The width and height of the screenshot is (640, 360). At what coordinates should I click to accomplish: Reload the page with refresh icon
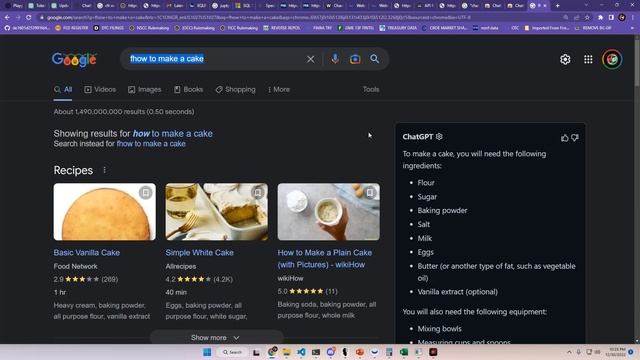(x=29, y=18)
